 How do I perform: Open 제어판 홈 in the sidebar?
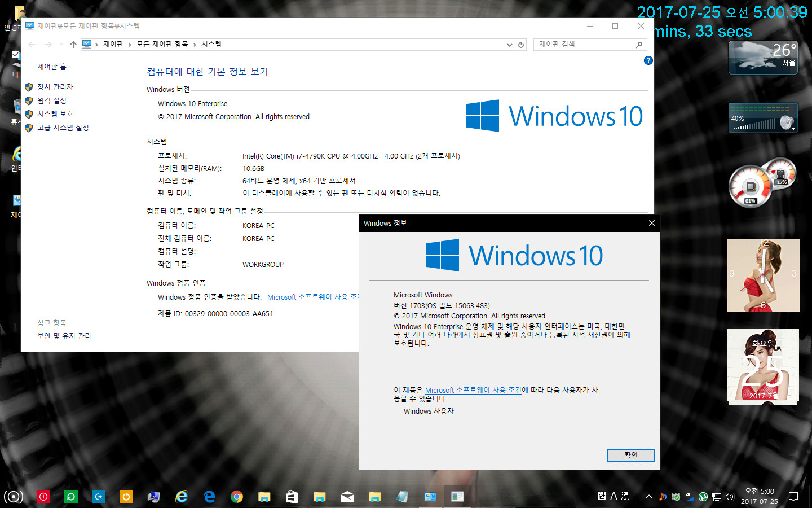(x=52, y=67)
